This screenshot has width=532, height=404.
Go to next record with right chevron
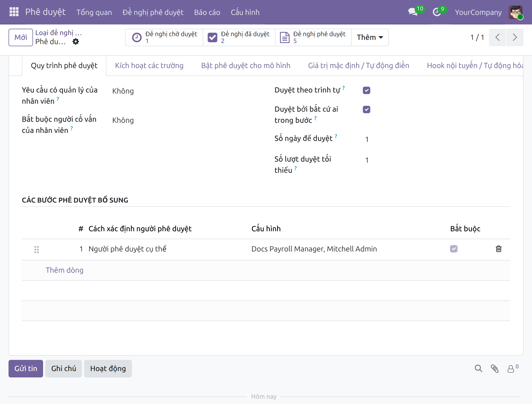pos(515,37)
